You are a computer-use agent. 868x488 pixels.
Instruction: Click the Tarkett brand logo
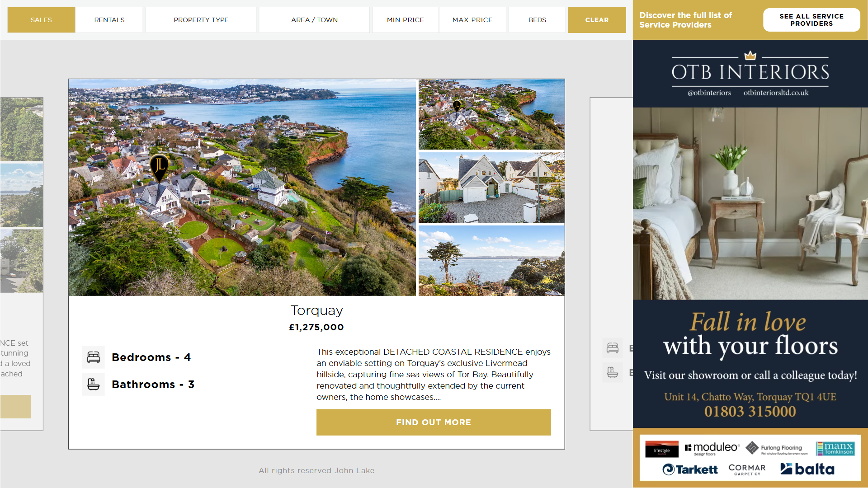(x=690, y=469)
